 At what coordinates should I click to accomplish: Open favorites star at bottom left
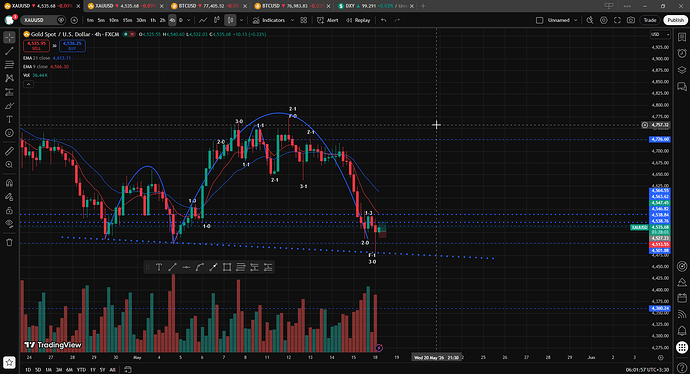[x=9, y=363]
